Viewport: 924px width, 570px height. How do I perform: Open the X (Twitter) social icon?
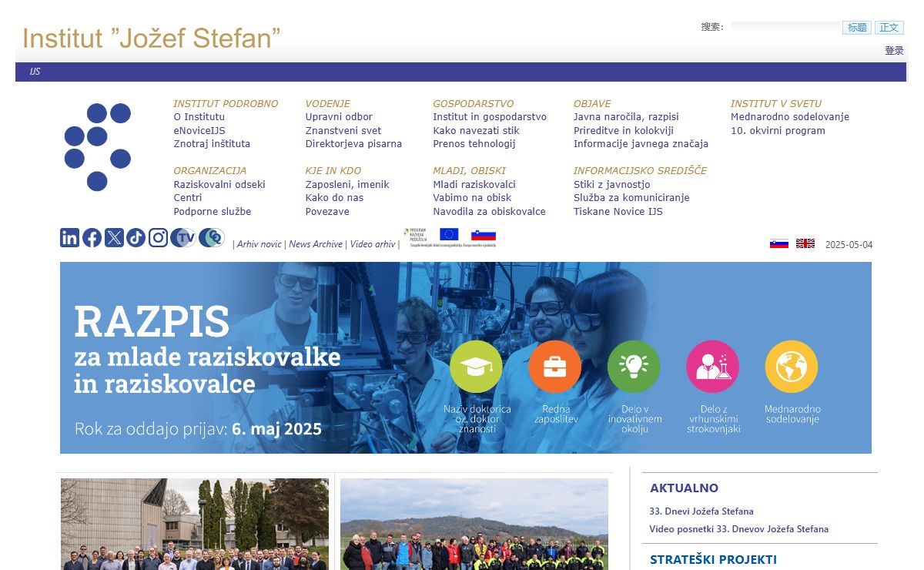[114, 238]
